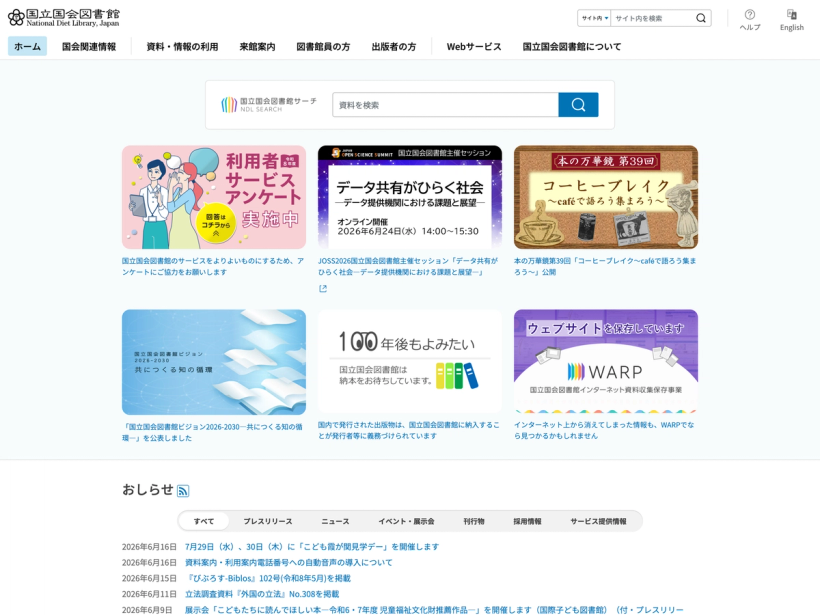Click the blue NDL Search button
The width and height of the screenshot is (820, 615).
point(578,105)
